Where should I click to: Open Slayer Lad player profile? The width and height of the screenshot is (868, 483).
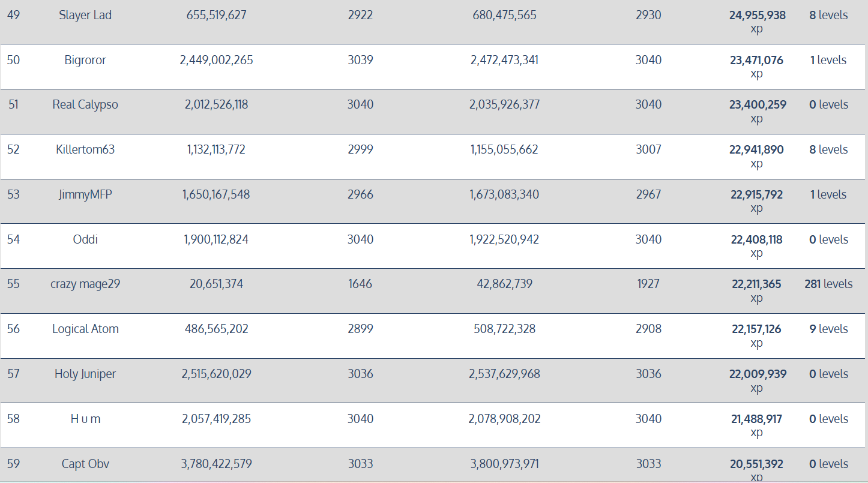click(x=85, y=15)
